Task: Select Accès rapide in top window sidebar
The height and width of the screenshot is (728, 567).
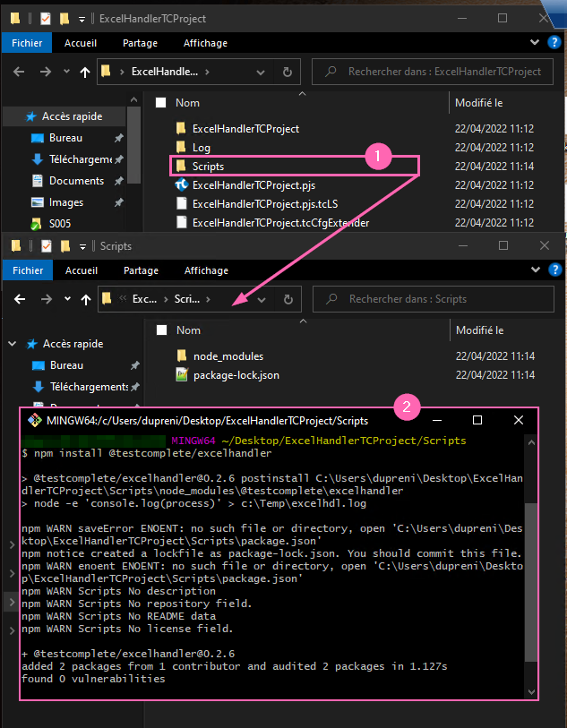Action: (x=64, y=116)
